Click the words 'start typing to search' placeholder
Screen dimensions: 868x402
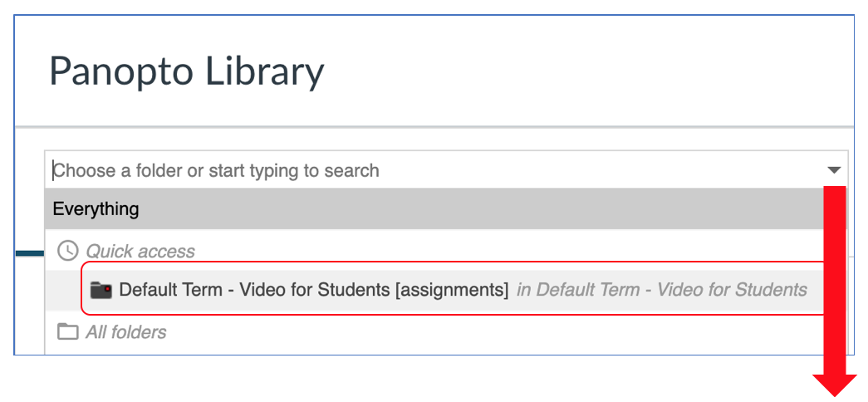(x=293, y=170)
